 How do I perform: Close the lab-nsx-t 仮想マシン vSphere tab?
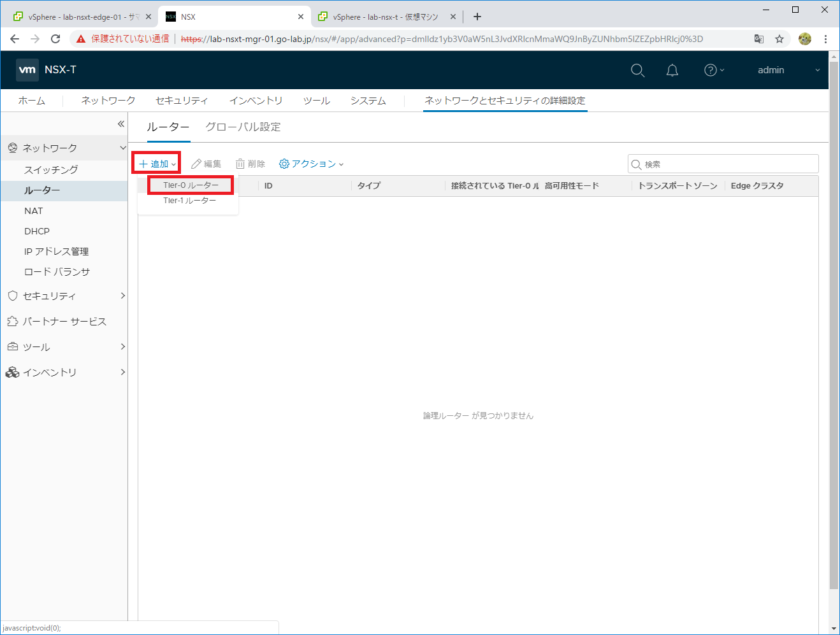pyautogui.click(x=453, y=17)
